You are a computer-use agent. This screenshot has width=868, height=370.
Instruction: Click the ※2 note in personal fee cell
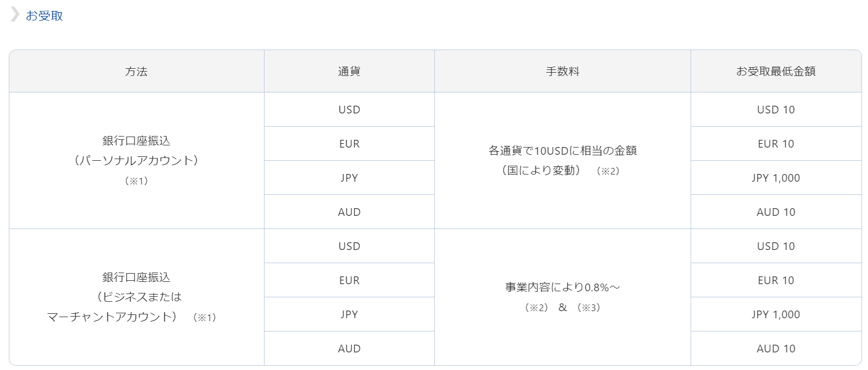click(x=608, y=171)
